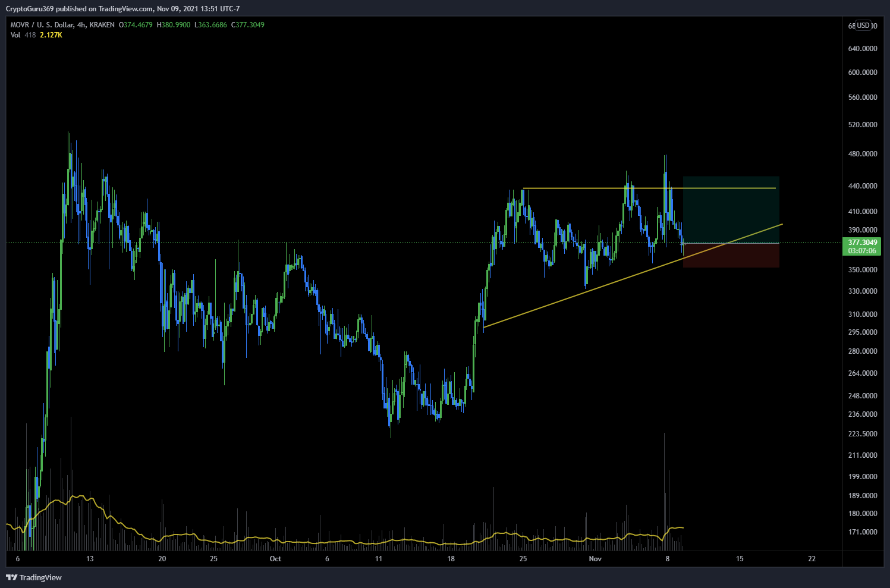
Task: Select the close value C377.3049
Action: pos(248,25)
